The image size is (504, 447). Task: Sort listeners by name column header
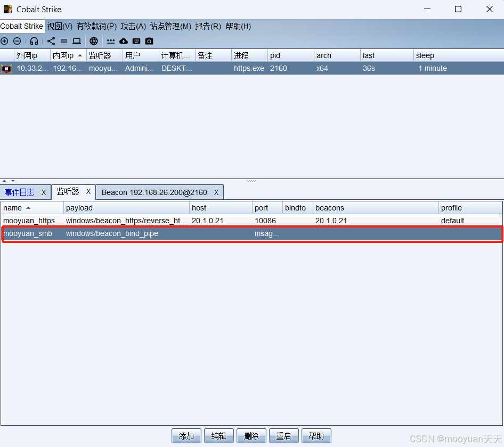(32, 208)
